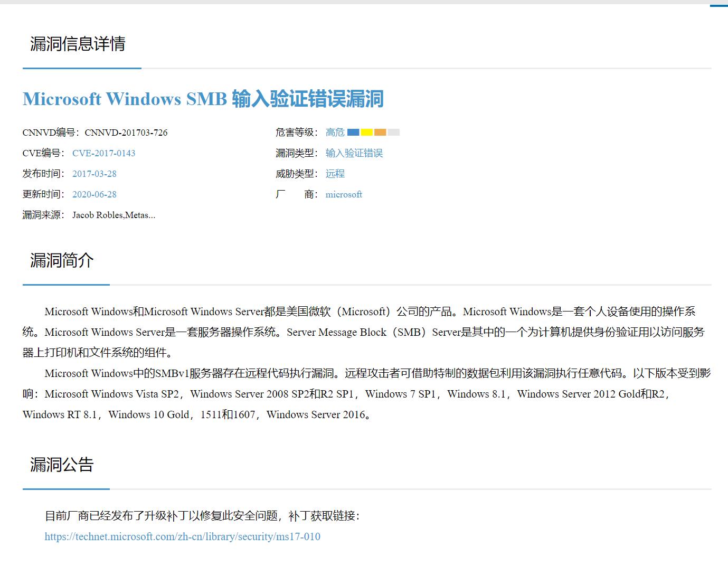Click the 漏洞简介 section heading
Image resolution: width=728 pixels, height=566 pixels.
(62, 260)
